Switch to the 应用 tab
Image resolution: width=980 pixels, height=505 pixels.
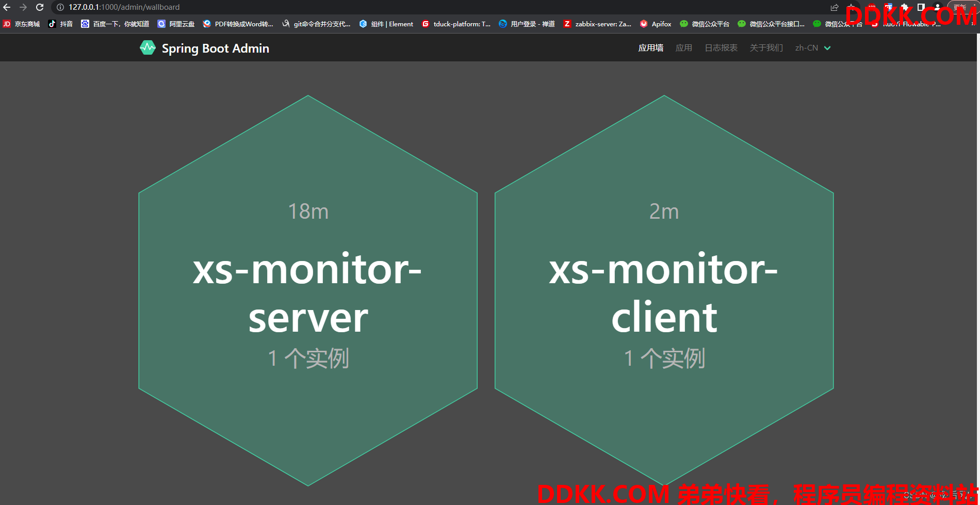tap(684, 48)
